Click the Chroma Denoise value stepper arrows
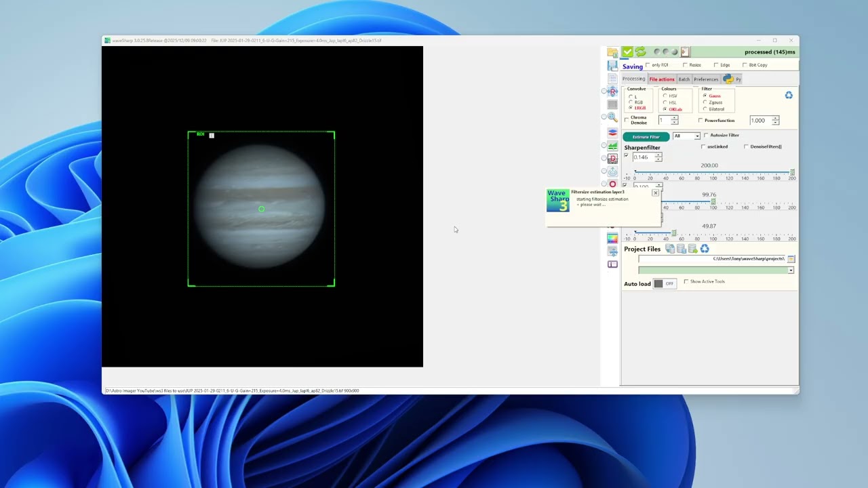This screenshot has height=488, width=868. [674, 120]
